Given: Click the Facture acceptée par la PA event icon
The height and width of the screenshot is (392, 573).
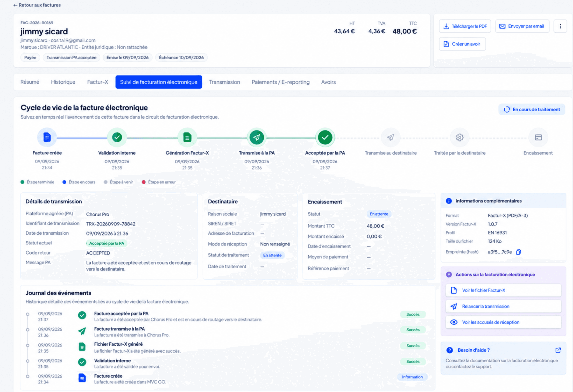Looking at the screenshot, I should [82, 315].
